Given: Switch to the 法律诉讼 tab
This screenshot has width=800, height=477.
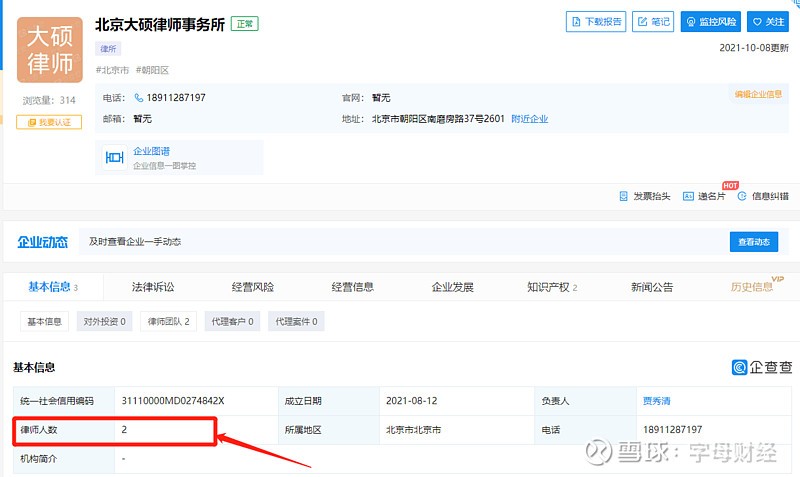Looking at the screenshot, I should click(x=153, y=287).
